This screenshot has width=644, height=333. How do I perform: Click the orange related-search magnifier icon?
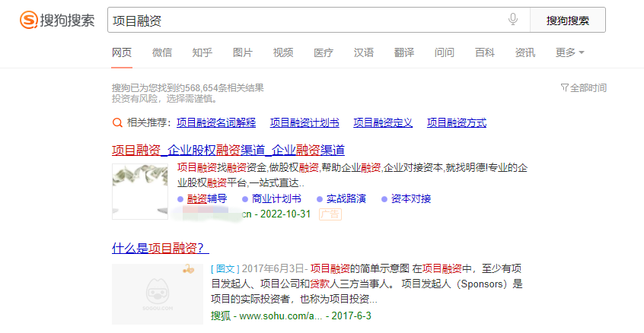click(117, 122)
